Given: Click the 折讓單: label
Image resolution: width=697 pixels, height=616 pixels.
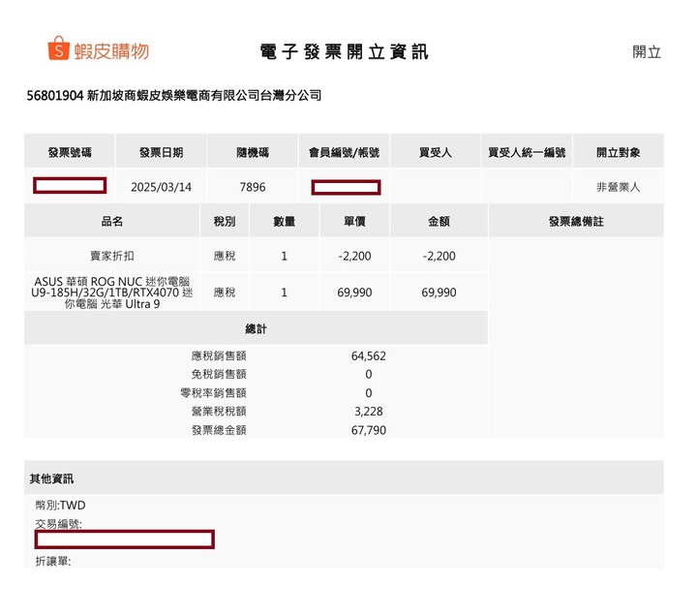Looking at the screenshot, I should point(53,562).
